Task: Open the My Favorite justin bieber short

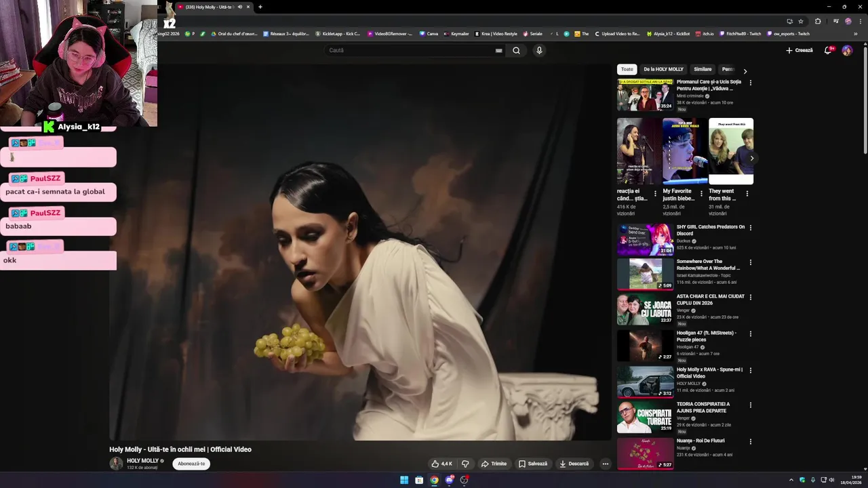Action: pyautogui.click(x=685, y=151)
